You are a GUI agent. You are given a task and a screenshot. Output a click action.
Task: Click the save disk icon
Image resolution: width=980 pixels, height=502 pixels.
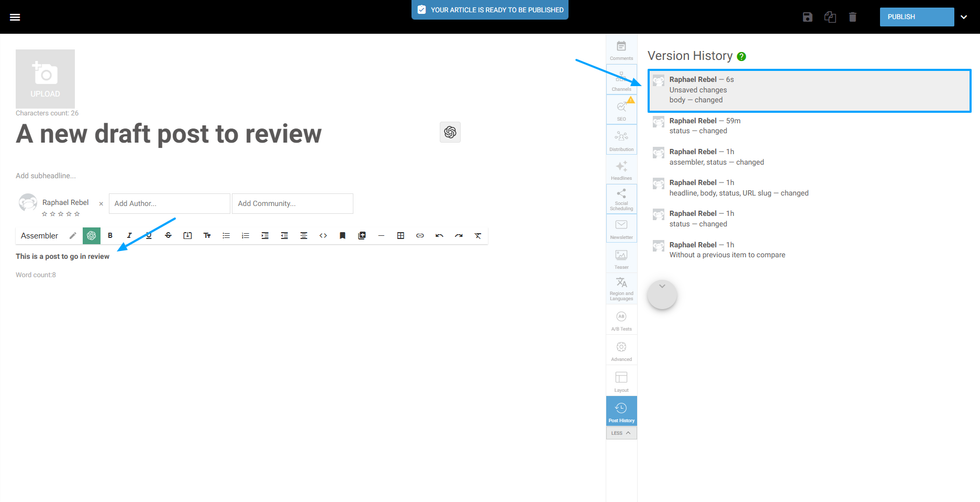(807, 17)
